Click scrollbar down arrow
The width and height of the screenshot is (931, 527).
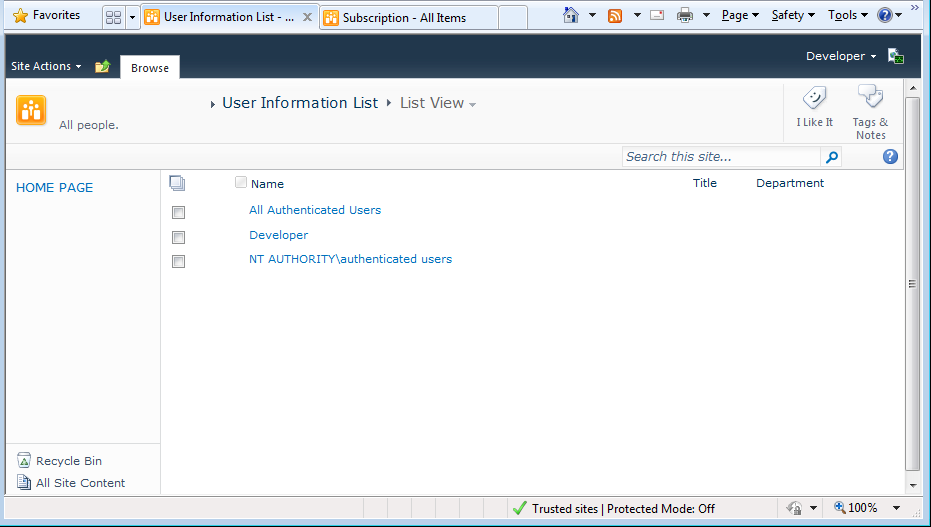point(913,486)
